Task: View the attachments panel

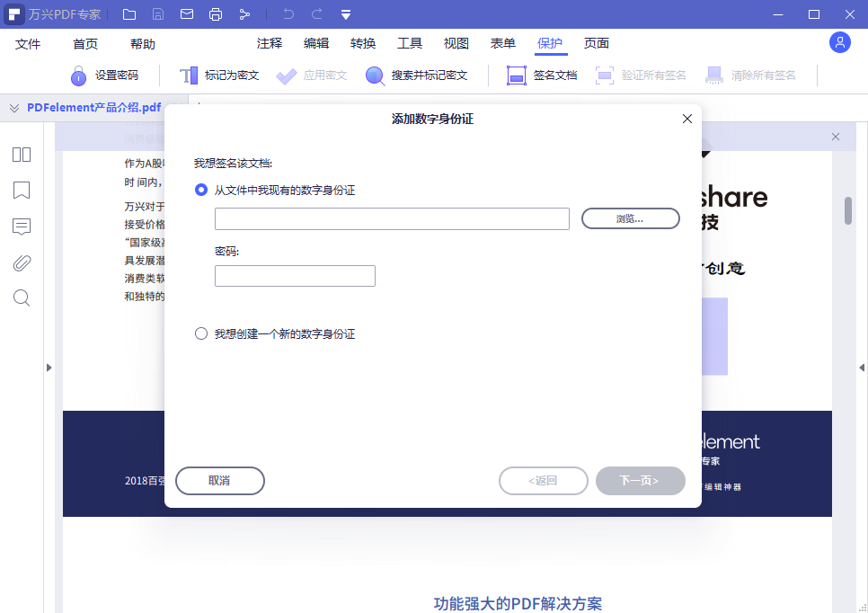Action: click(21, 262)
